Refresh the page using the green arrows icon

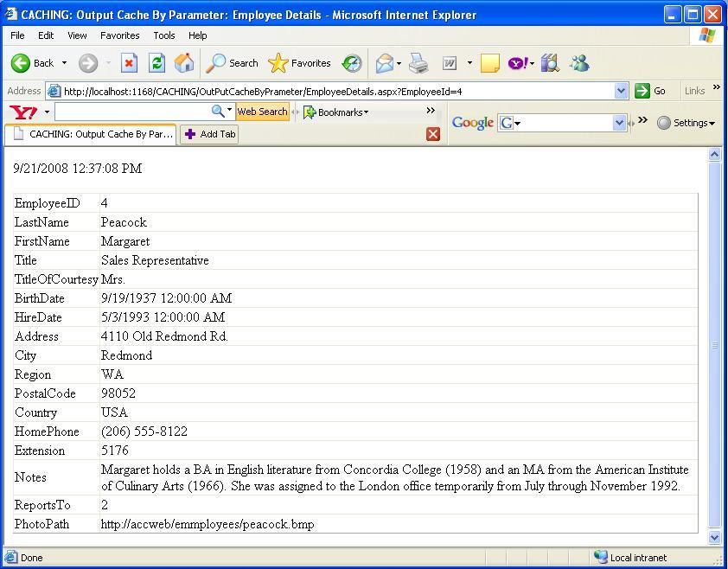tap(157, 63)
